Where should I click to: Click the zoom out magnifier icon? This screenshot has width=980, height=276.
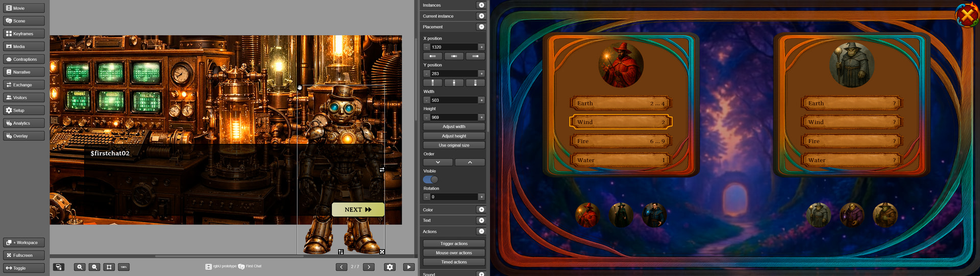point(94,267)
